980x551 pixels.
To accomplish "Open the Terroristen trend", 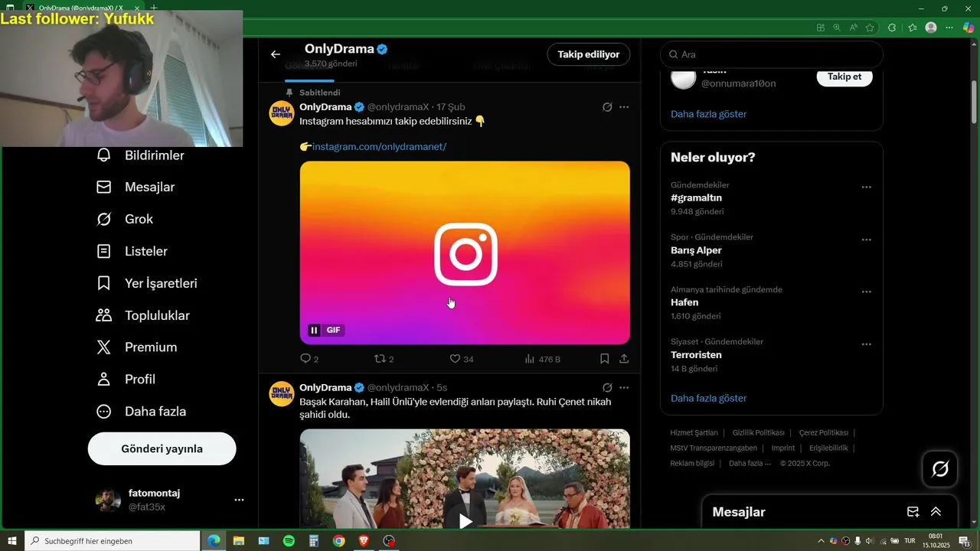I will click(696, 355).
